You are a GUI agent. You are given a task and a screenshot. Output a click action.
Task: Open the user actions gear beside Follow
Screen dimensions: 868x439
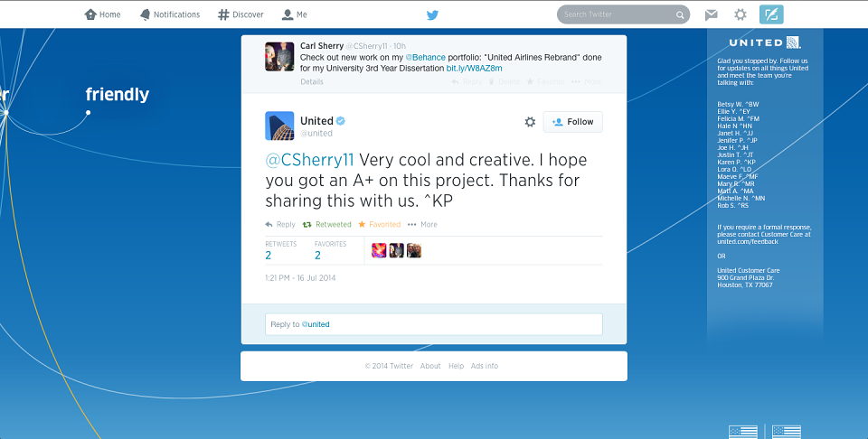point(530,122)
